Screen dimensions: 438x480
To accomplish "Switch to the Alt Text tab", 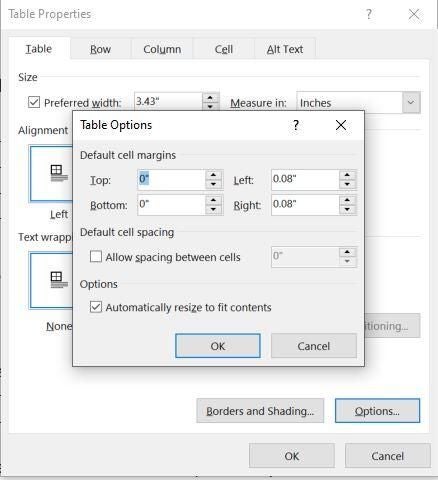I will (x=285, y=49).
